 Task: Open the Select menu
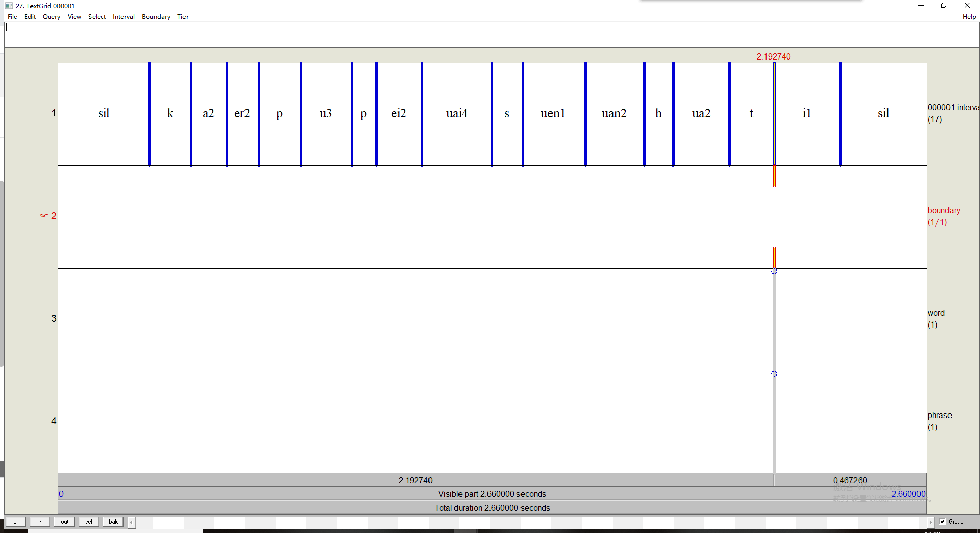pos(97,17)
